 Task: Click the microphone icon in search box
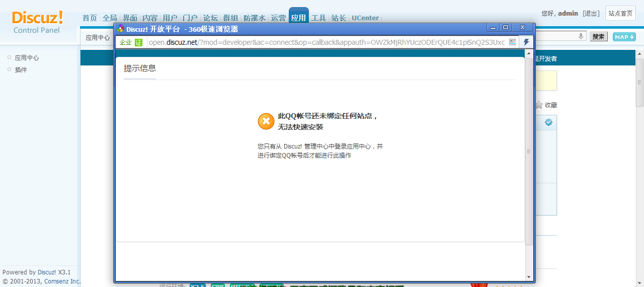pos(581,36)
